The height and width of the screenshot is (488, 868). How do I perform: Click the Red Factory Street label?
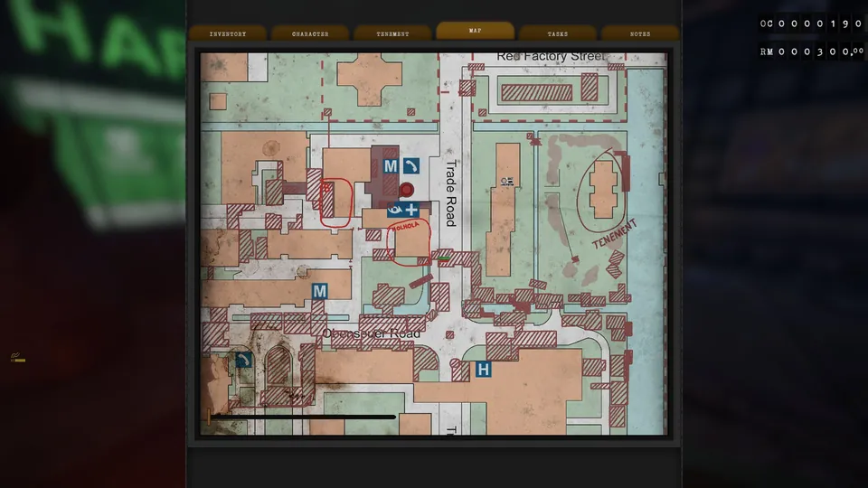(x=551, y=56)
